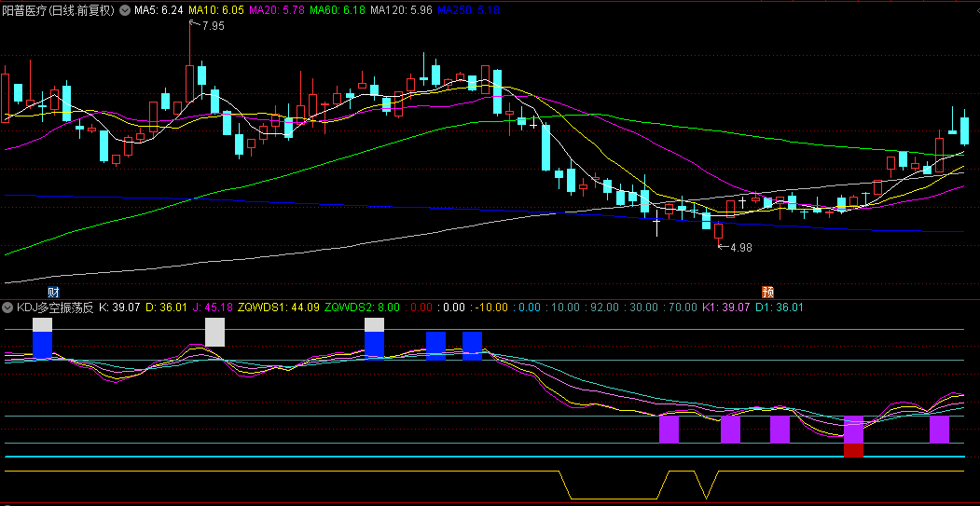980x506 pixels.
Task: Click the J: 45.18 magenta value
Action: [218, 307]
